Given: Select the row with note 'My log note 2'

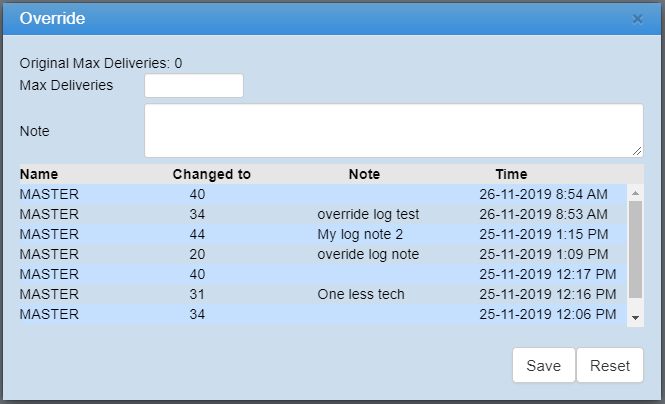Looking at the screenshot, I should point(320,234).
